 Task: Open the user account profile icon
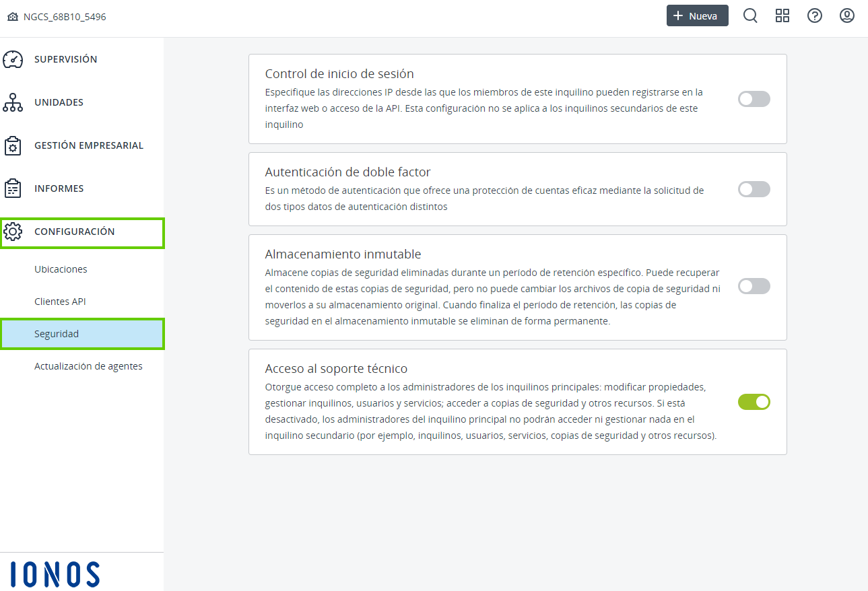[x=847, y=15]
